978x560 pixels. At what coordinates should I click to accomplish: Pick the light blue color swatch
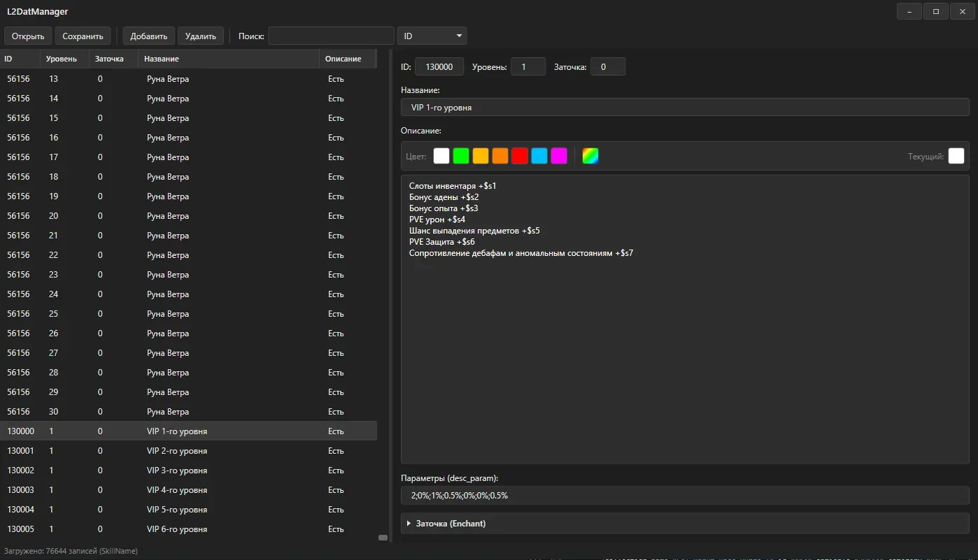click(x=539, y=156)
